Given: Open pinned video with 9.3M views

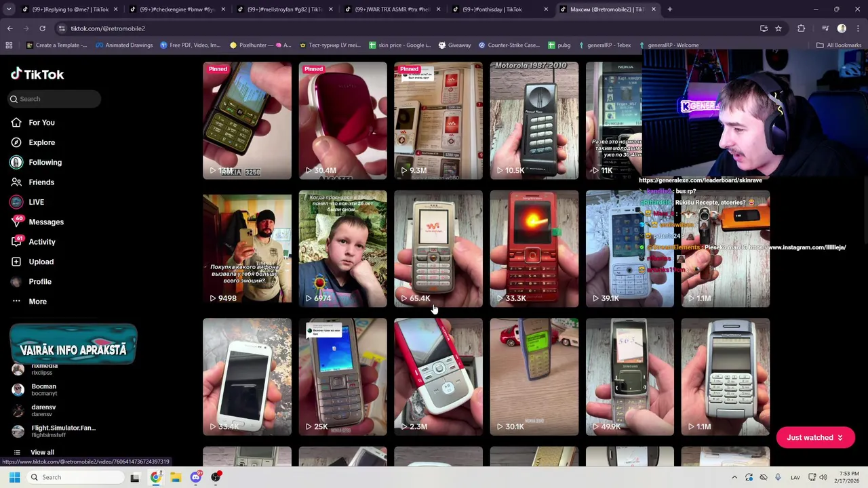Looking at the screenshot, I should (438, 121).
